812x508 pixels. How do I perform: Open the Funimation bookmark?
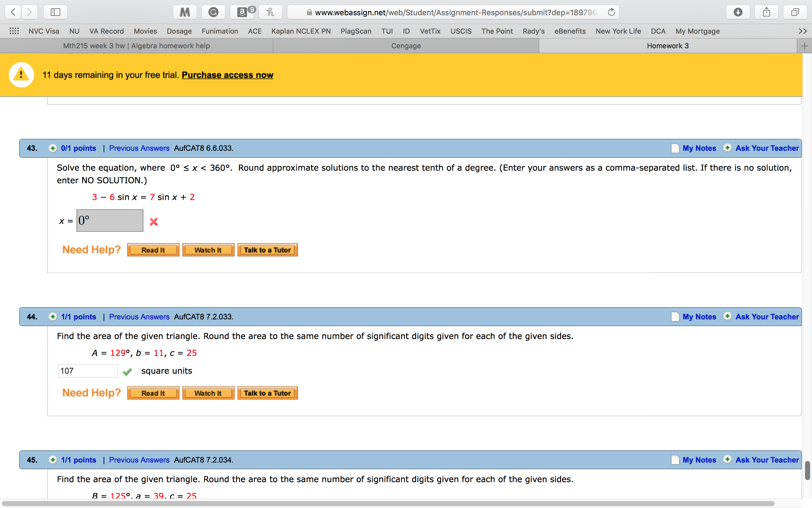(x=220, y=31)
